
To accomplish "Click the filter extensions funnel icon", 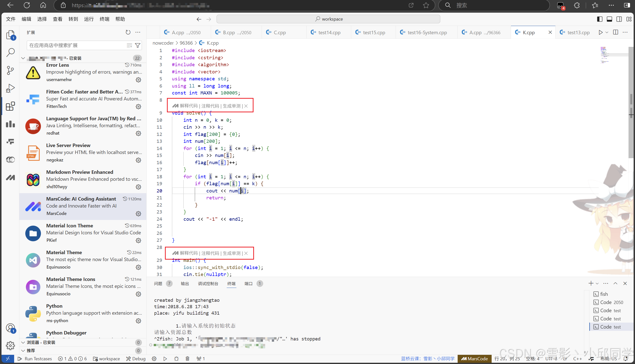I will click(138, 45).
